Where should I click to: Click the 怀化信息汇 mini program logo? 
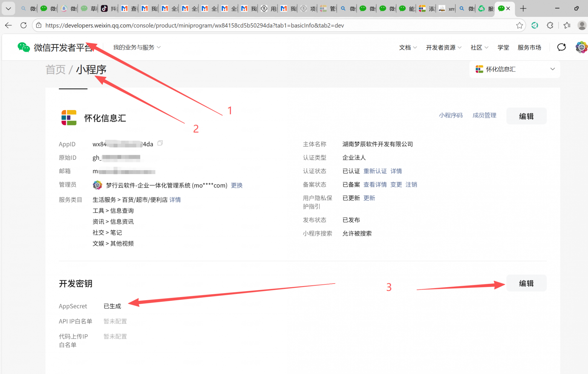[x=69, y=118]
